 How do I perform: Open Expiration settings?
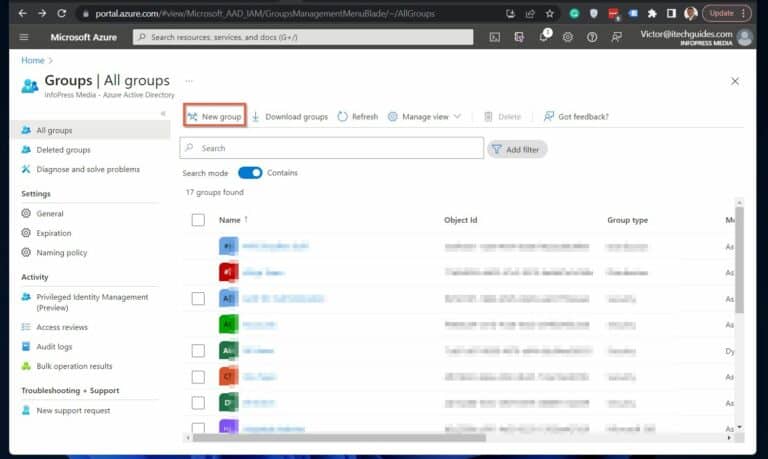(53, 233)
